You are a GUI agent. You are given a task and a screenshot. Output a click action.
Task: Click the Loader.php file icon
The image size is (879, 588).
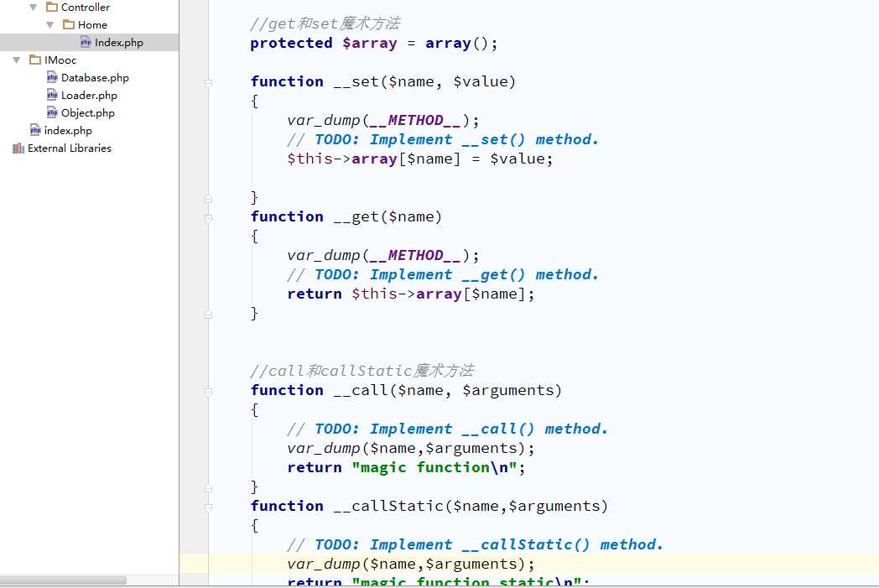(52, 96)
